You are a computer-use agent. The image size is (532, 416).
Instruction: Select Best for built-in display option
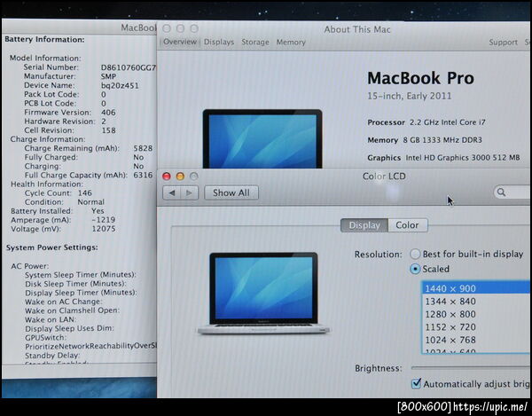(415, 254)
